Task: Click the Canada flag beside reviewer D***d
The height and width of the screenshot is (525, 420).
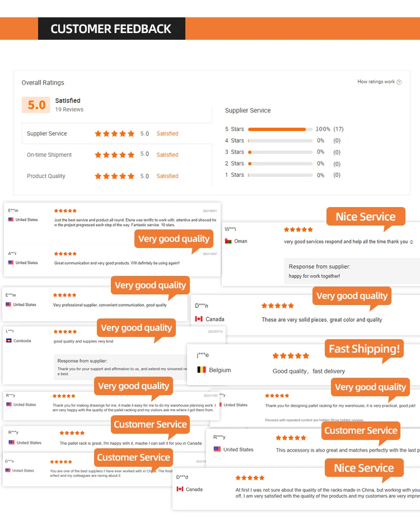Action: click(180, 489)
